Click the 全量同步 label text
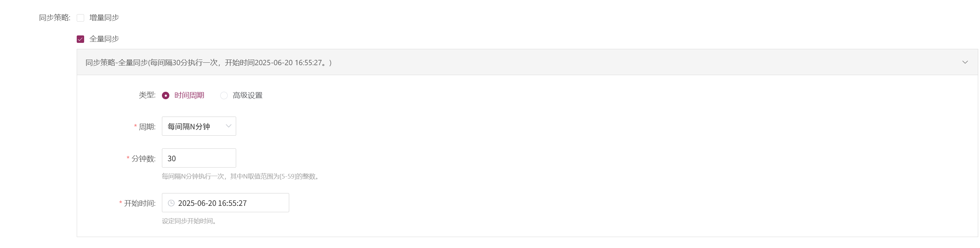The width and height of the screenshot is (980, 248). [x=104, y=39]
